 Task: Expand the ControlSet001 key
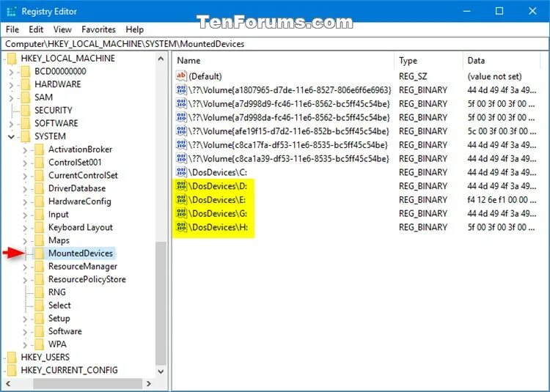pyautogui.click(x=25, y=163)
